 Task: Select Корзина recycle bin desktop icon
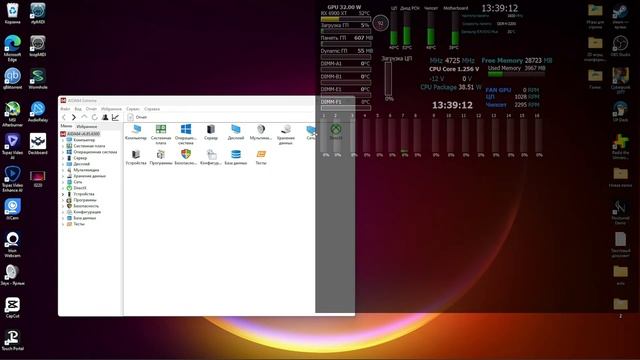click(x=12, y=13)
